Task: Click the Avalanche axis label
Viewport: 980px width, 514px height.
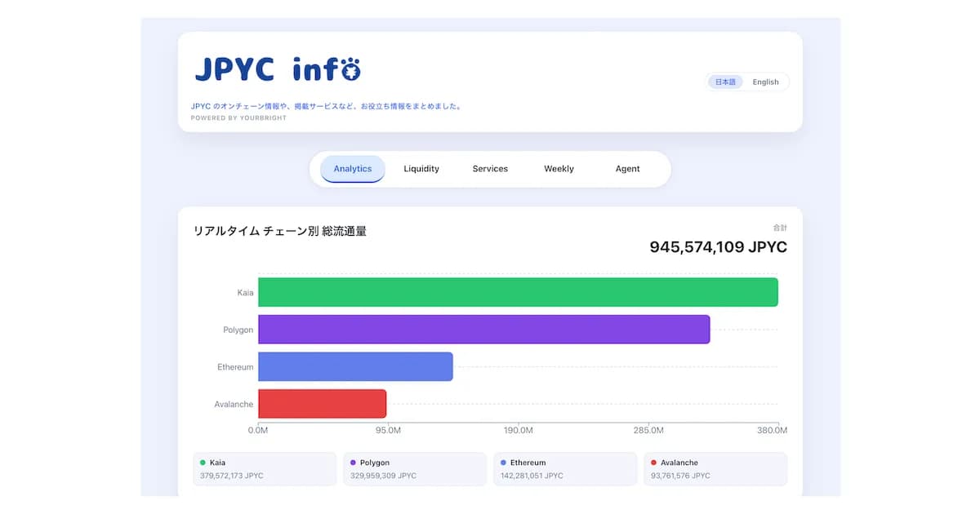Action: 234,404
